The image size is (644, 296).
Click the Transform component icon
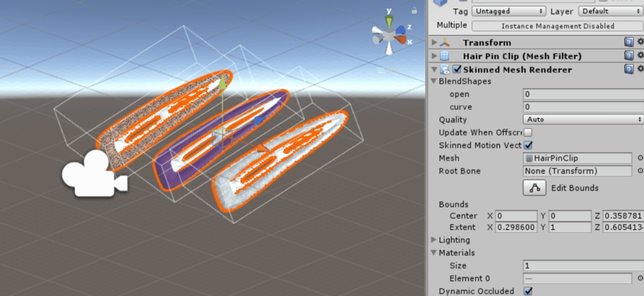445,43
